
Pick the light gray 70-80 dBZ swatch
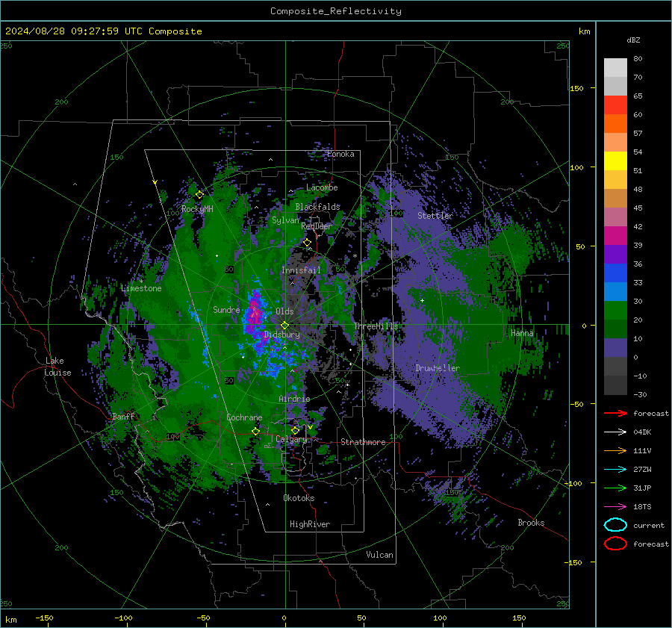pyautogui.click(x=615, y=68)
